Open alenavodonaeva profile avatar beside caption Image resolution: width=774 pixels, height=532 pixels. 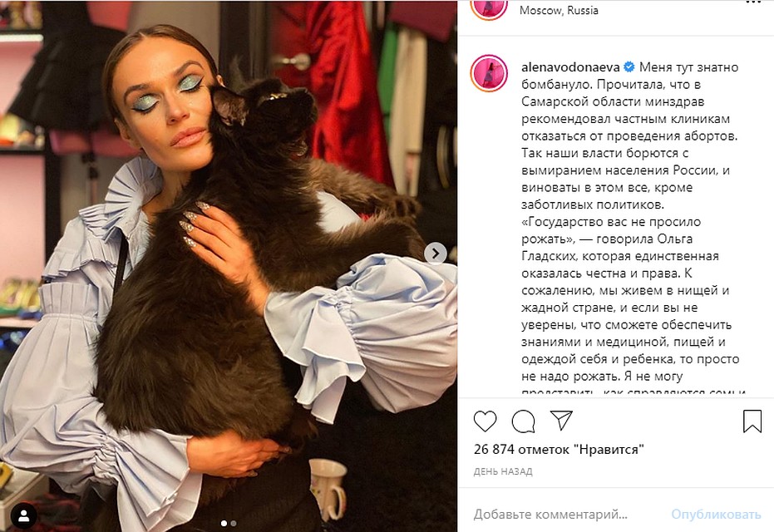(x=489, y=73)
